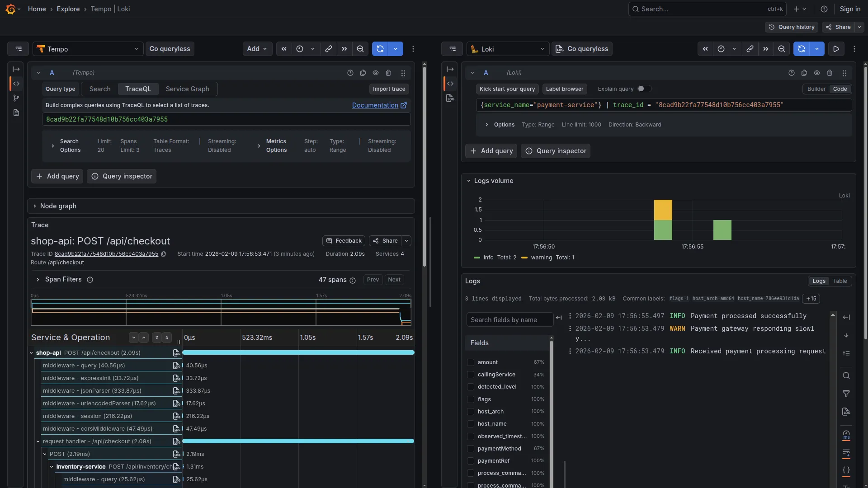Click the Loki Query inspector button
868x488 pixels.
point(556,151)
